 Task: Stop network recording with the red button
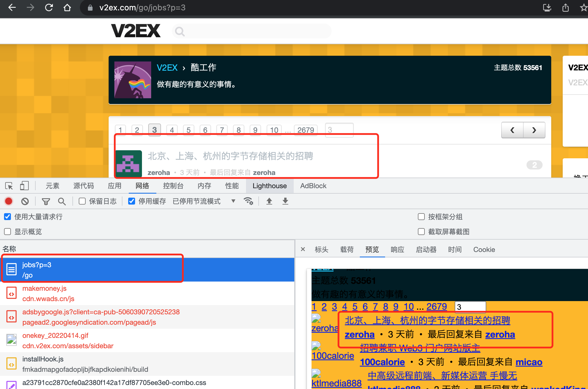[x=9, y=201]
